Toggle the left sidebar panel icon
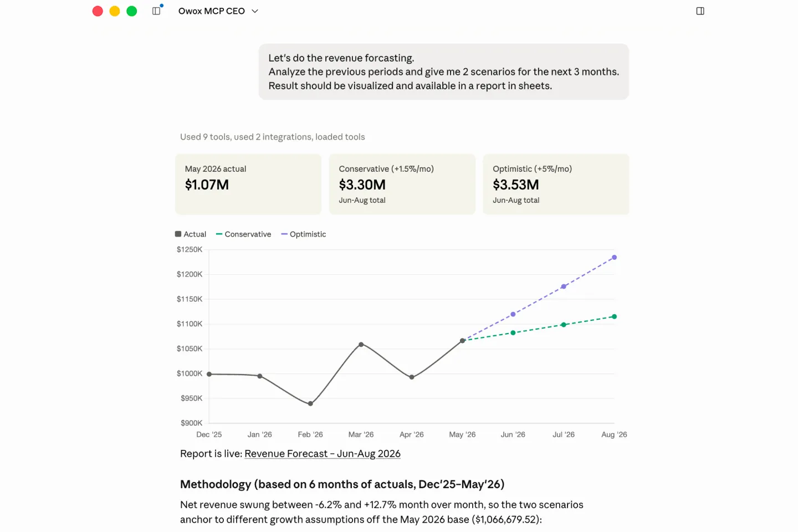This screenshot has height=532, width=798. coord(156,11)
